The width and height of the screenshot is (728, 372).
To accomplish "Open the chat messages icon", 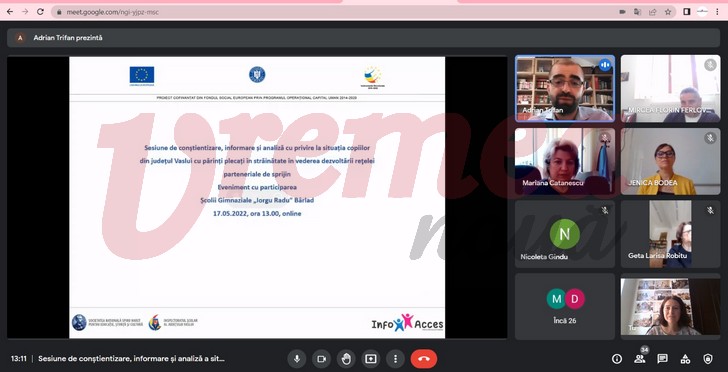I will [663, 359].
